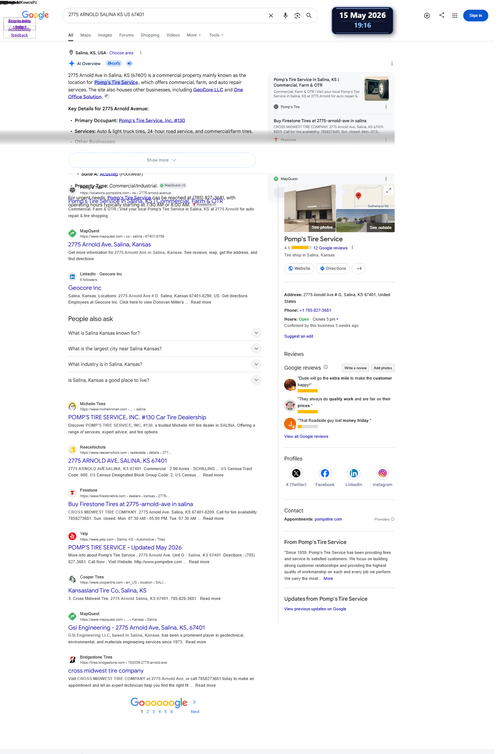Screen dimensions: 500x754
Task: Open the More search filter dropdown
Action: (x=194, y=35)
